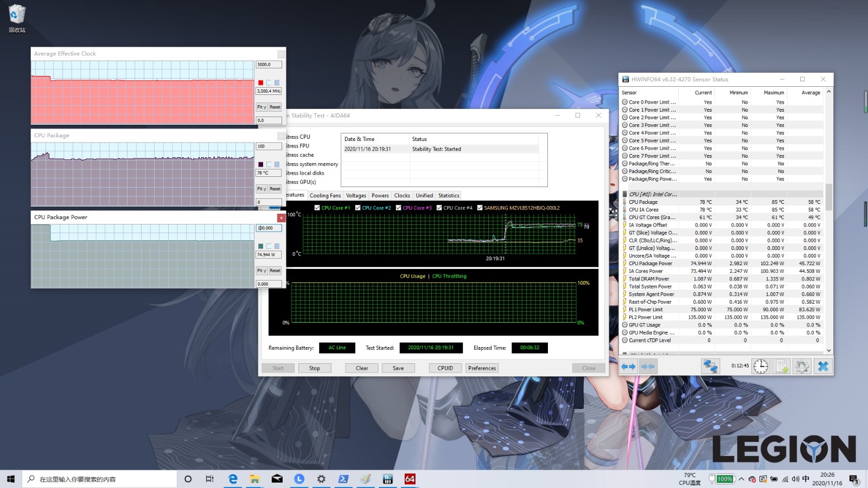Open HWiNFO sensor settings gear icon
868x488 pixels.
coord(802,367)
